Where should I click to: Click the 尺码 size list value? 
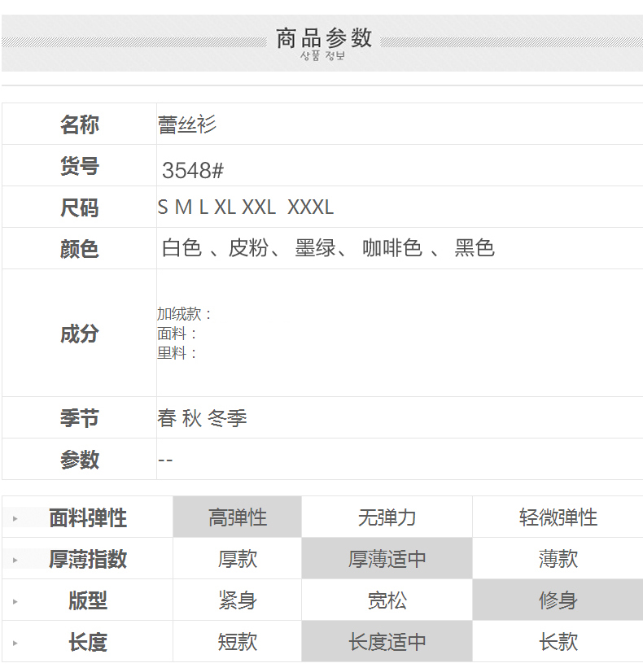[x=246, y=207]
